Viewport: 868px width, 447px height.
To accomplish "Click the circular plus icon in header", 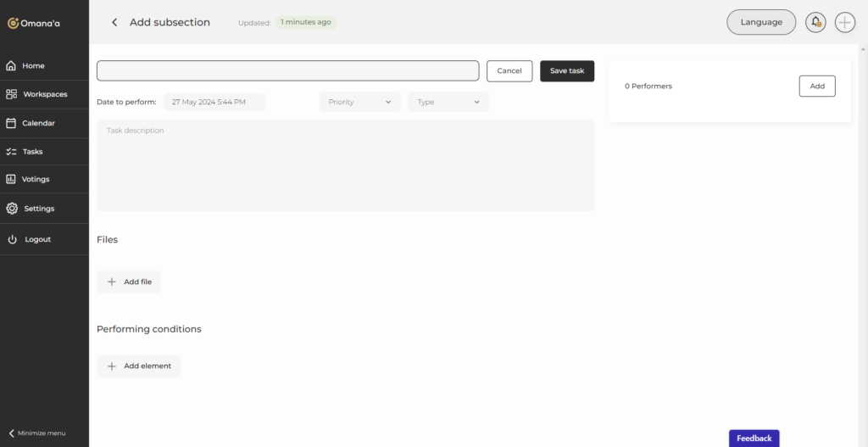I will coord(845,22).
